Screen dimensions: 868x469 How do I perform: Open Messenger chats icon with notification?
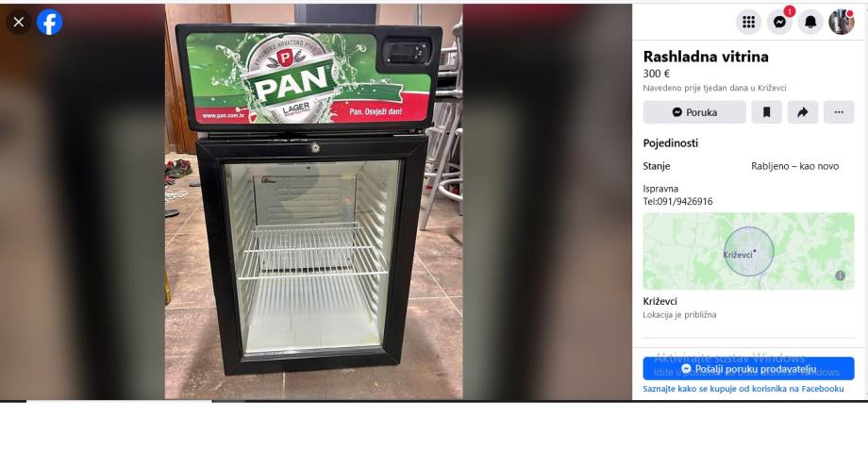(x=779, y=22)
